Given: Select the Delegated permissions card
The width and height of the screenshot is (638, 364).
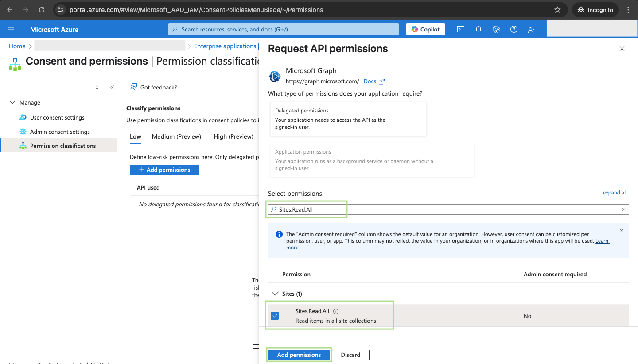Looking at the screenshot, I should click(348, 119).
